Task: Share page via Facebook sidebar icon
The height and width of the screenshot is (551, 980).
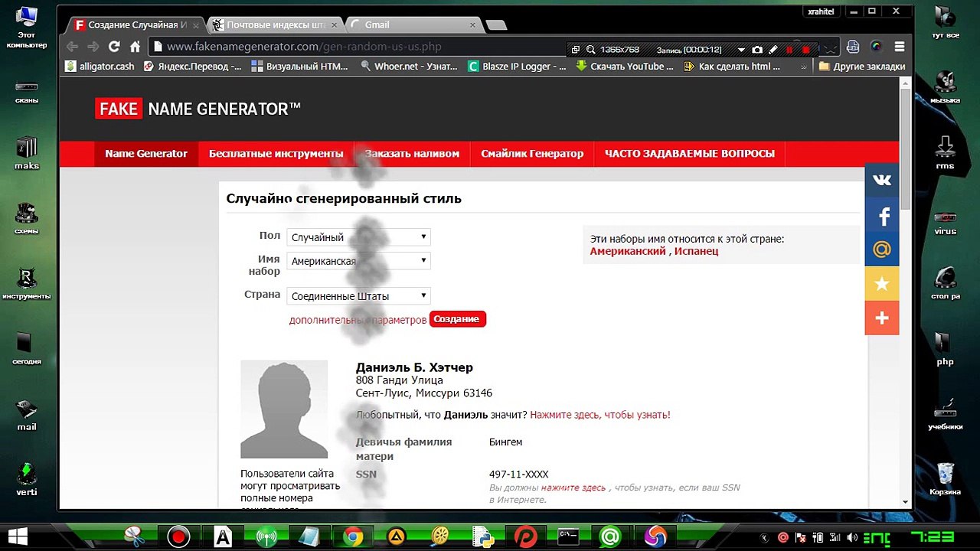Action: (882, 216)
